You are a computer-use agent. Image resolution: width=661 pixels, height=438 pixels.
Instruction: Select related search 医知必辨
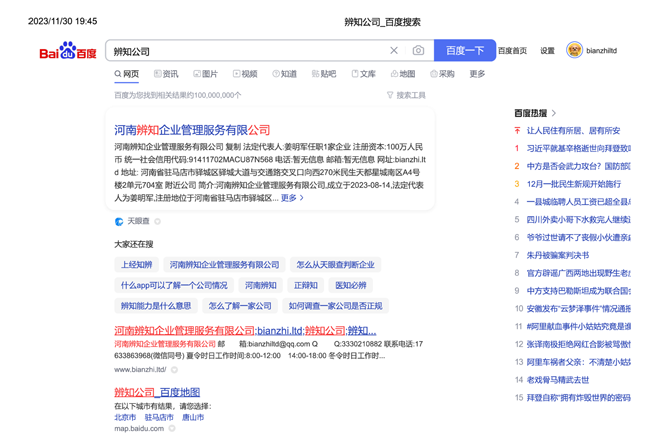(350, 285)
